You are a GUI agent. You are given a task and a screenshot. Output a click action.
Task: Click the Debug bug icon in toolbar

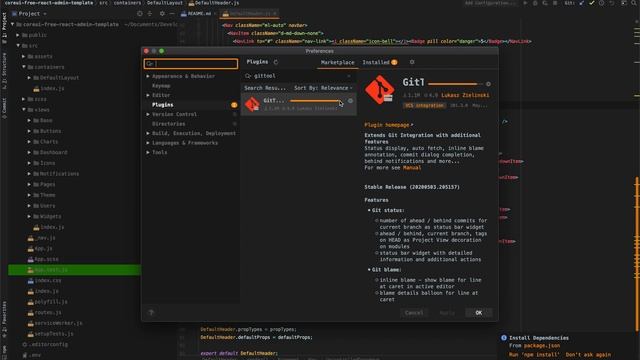point(535,3)
